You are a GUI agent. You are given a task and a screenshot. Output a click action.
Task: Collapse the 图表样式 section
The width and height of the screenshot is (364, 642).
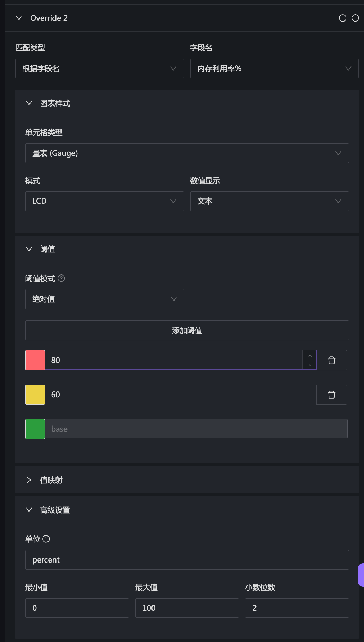point(29,103)
